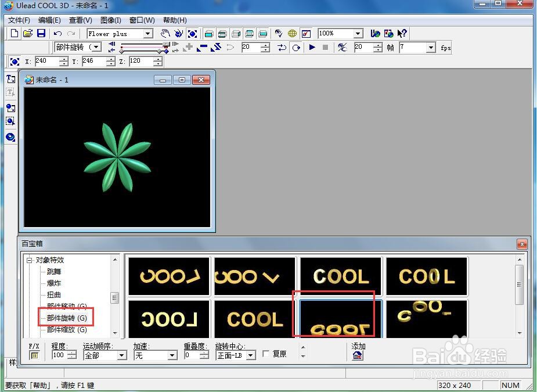Viewport: 537px width, 392px height.
Task: Click the yellow globe wireframe icon
Action: (x=292, y=34)
